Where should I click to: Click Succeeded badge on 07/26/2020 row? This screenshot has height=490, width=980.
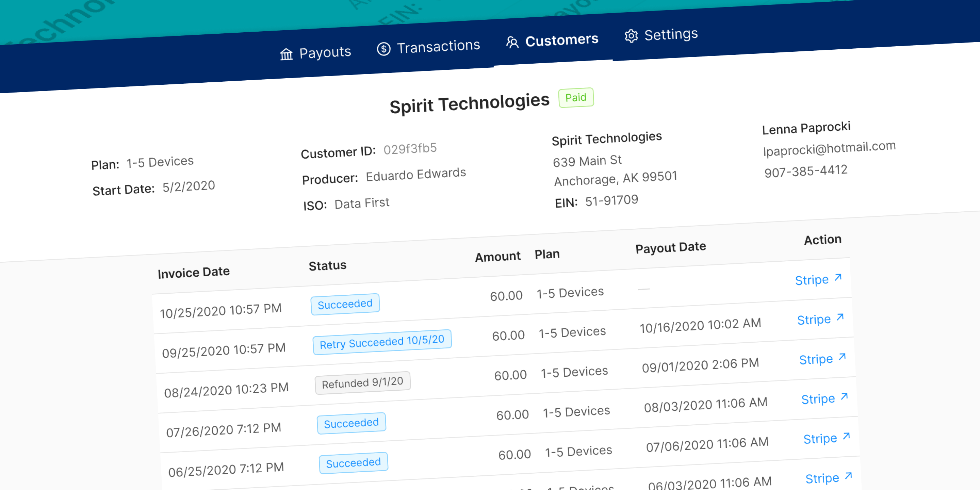click(x=351, y=423)
